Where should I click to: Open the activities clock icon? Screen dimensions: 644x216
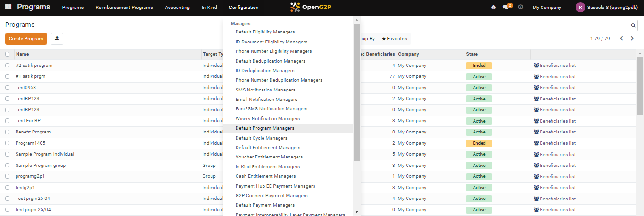point(521,8)
